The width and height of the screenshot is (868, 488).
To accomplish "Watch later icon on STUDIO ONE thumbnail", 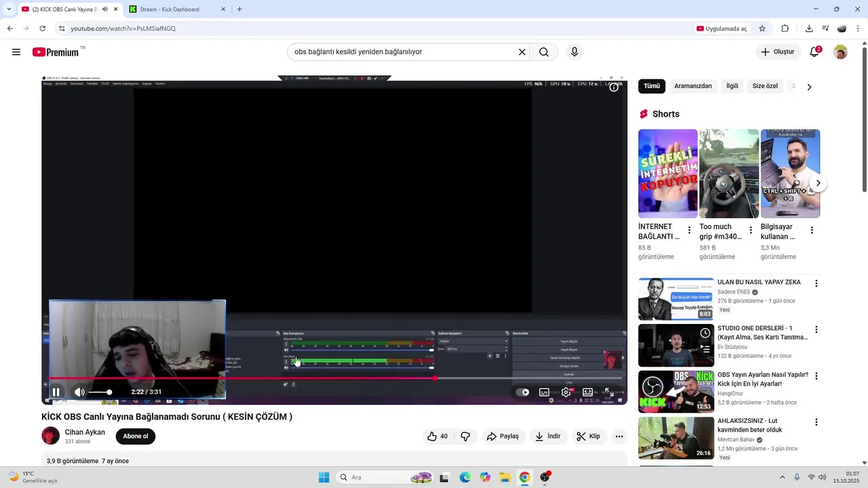I will (x=705, y=333).
